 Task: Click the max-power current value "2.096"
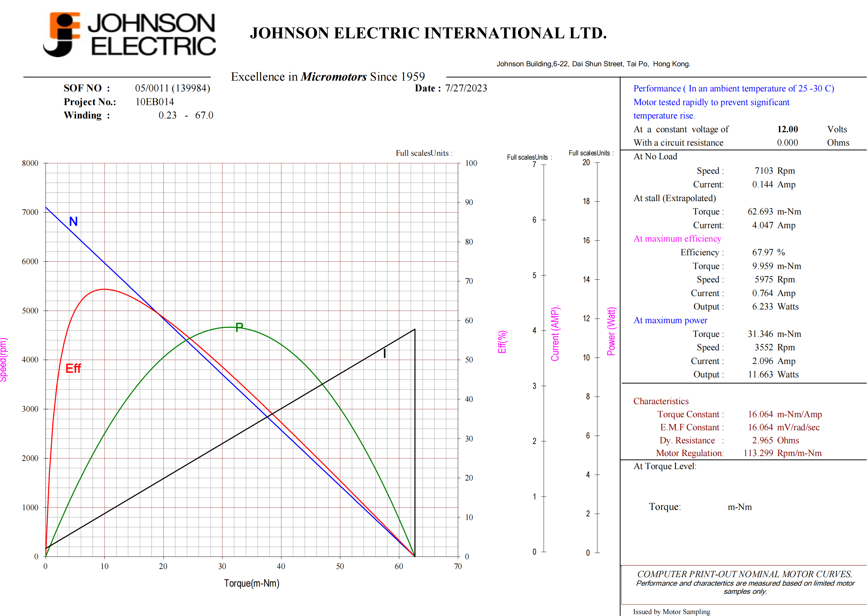763,361
